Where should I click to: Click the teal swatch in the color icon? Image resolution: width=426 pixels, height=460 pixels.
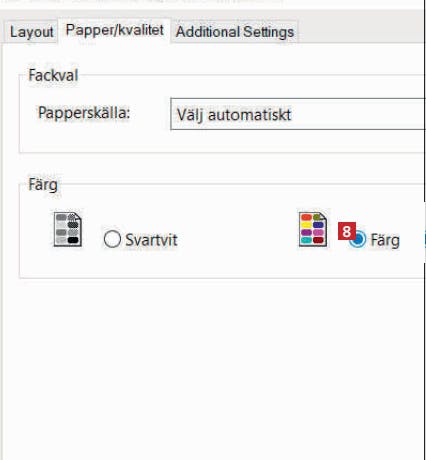306,240
